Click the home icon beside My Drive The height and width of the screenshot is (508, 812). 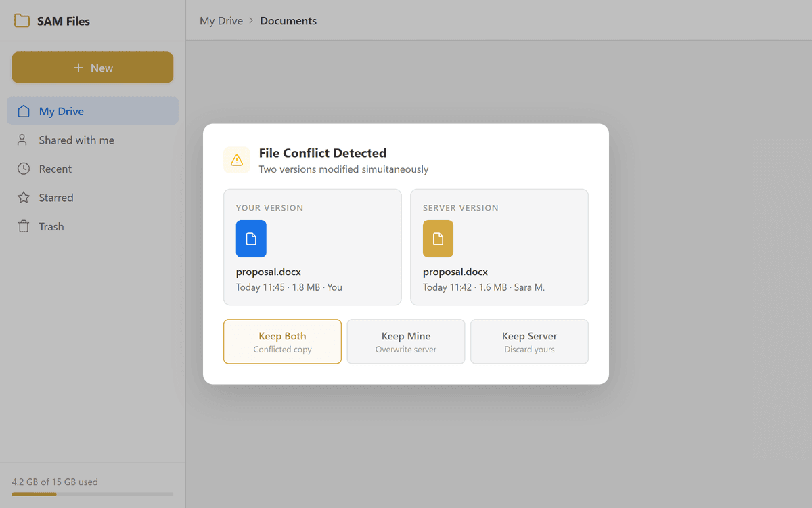(24, 111)
